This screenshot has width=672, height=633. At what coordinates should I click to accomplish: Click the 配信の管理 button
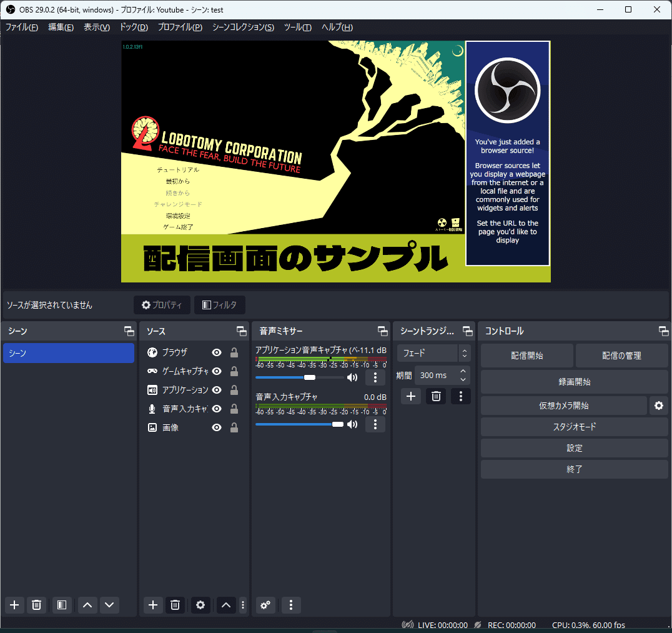tap(622, 356)
